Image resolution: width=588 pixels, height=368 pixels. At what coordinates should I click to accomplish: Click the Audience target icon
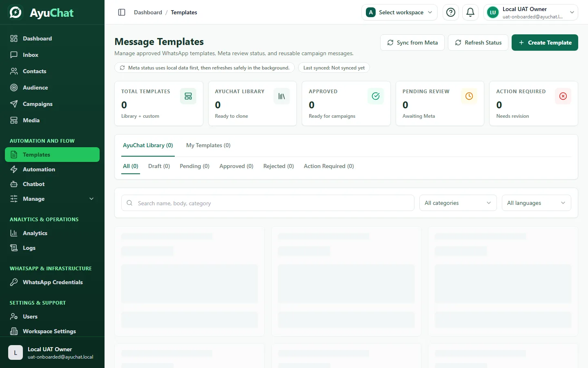(14, 88)
